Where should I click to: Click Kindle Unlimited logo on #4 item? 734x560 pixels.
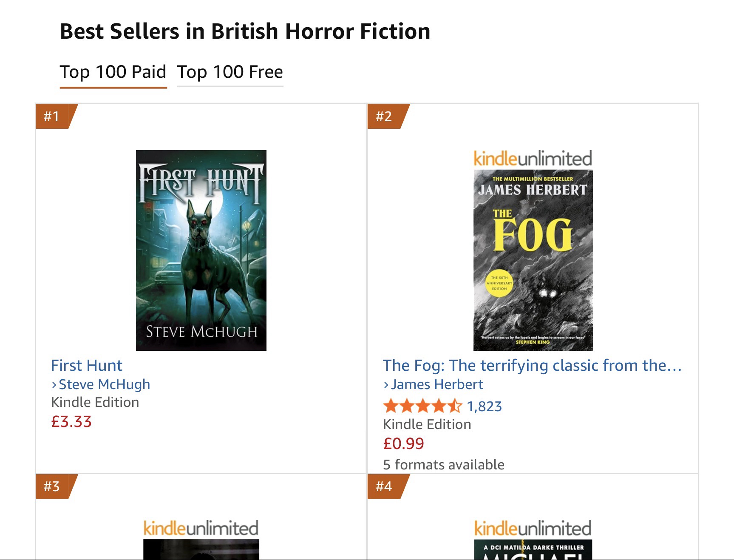[533, 528]
